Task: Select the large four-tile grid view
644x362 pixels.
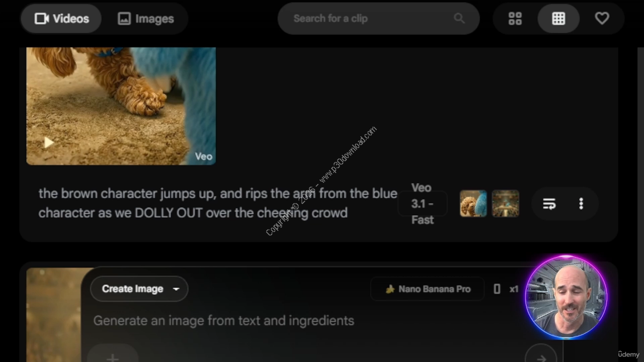Action: [515, 19]
